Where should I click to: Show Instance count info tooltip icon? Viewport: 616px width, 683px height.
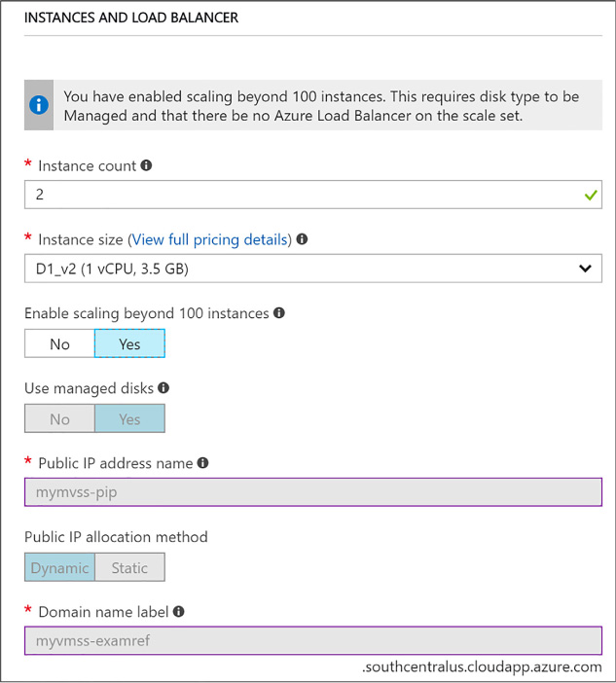pyautogui.click(x=146, y=165)
